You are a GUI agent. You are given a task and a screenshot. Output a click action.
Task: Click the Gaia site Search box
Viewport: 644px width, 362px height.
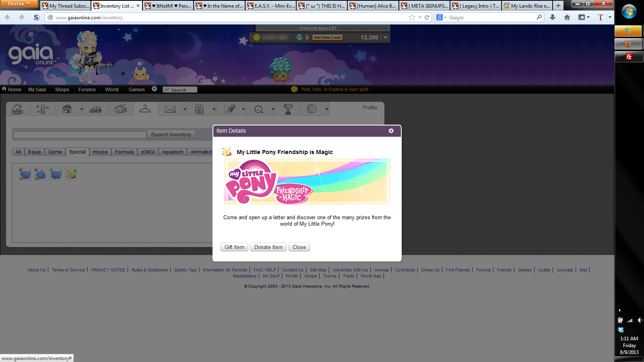[180, 90]
